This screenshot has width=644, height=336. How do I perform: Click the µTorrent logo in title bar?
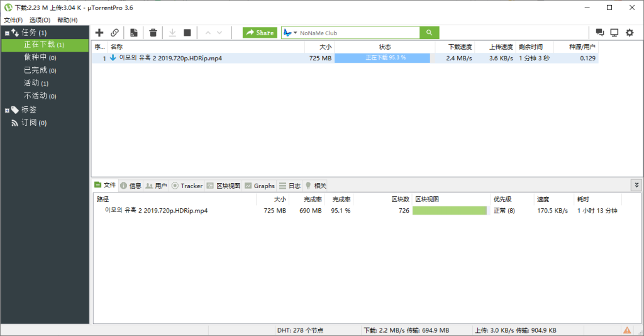tap(8, 8)
